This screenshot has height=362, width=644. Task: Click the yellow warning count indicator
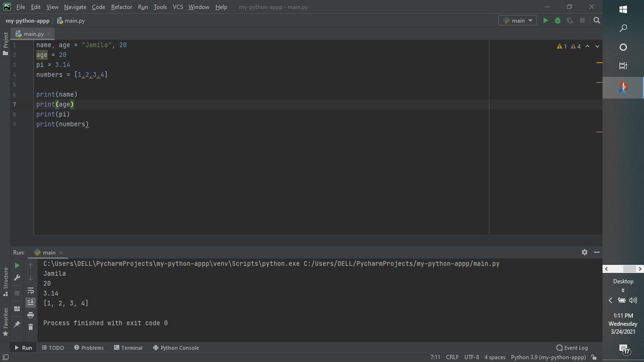562,47
